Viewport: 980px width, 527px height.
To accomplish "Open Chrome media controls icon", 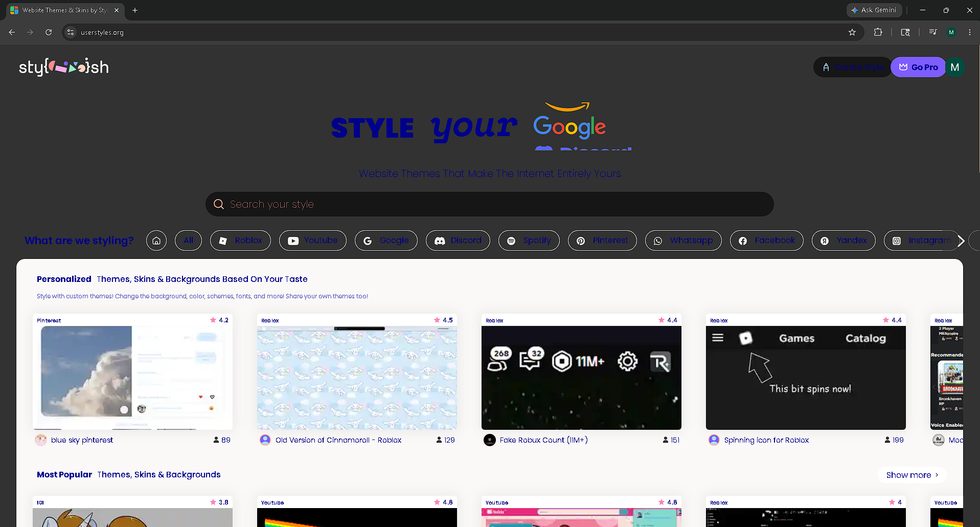I will (x=933, y=32).
